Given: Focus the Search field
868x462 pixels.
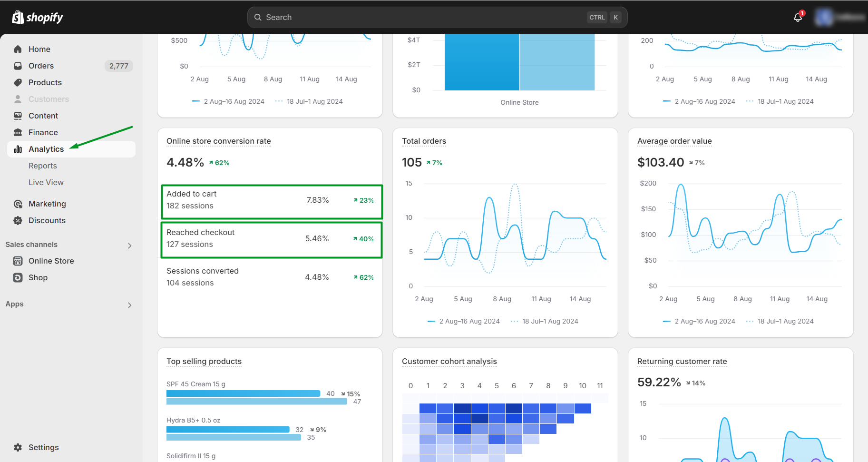Looking at the screenshot, I should tap(437, 17).
